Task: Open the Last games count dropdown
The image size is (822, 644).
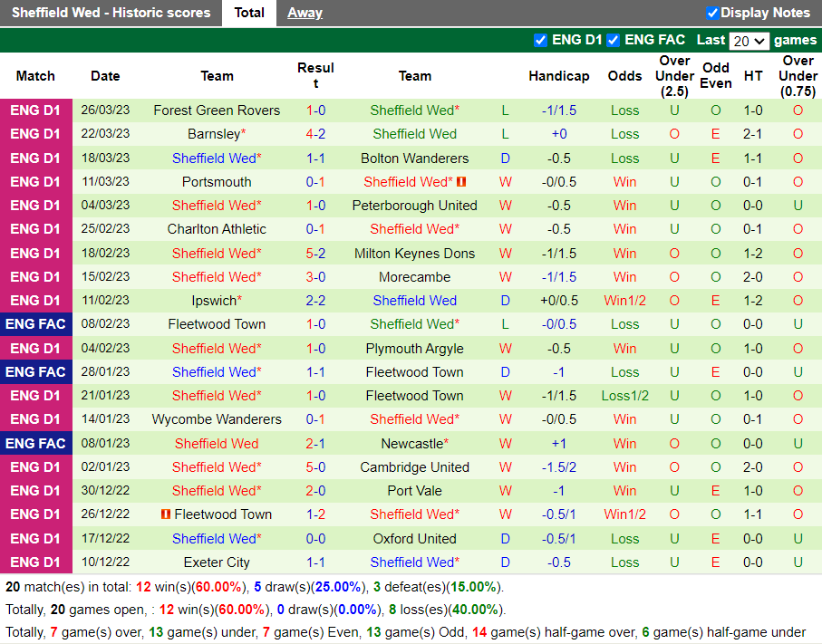Action: [x=749, y=41]
